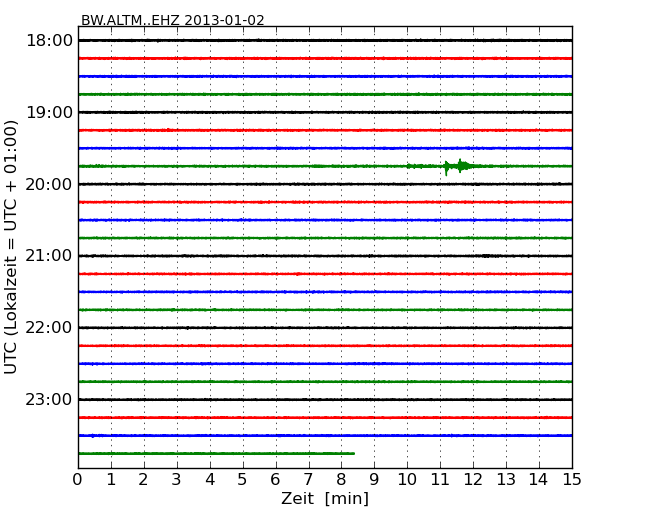Click the end of the truncated green 23:45 trace

click(354, 454)
